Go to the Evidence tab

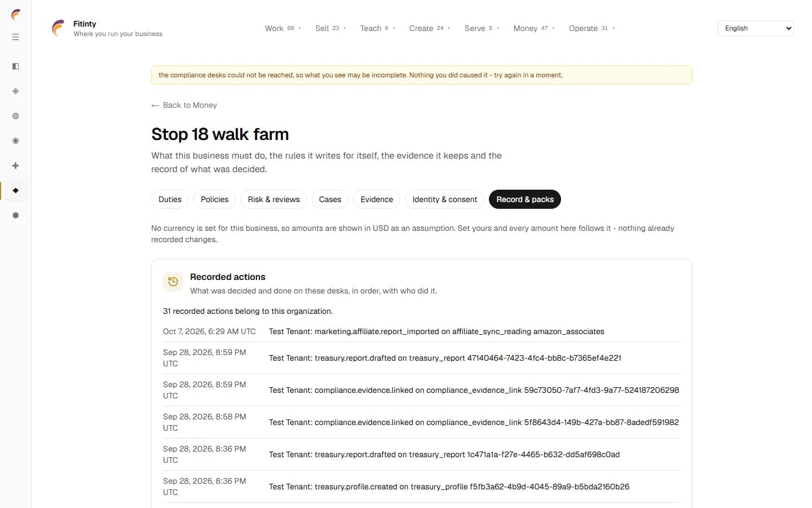click(x=377, y=199)
